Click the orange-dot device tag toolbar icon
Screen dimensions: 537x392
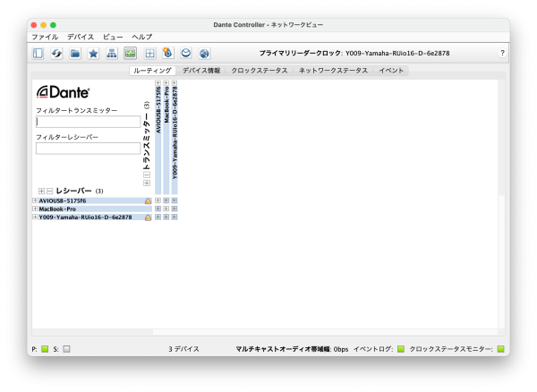(168, 54)
